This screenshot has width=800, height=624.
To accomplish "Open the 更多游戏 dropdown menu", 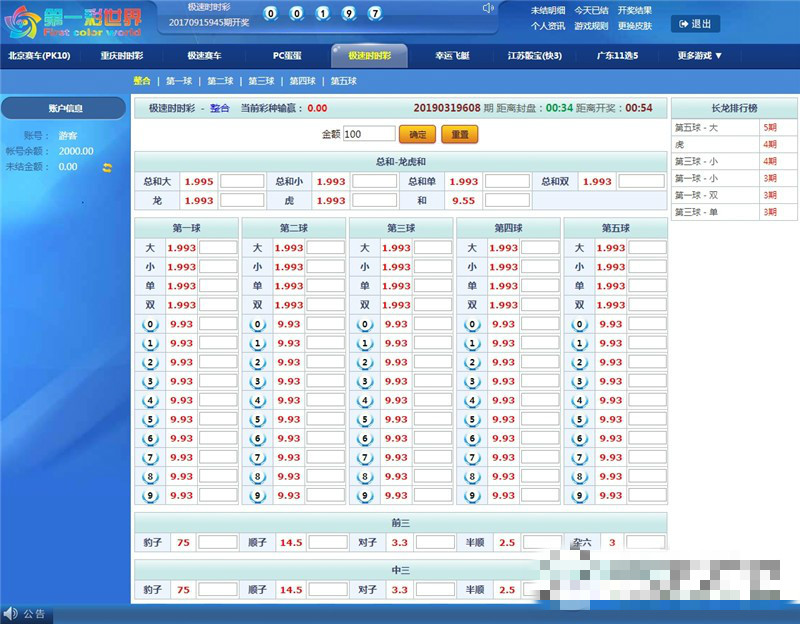I will (699, 56).
